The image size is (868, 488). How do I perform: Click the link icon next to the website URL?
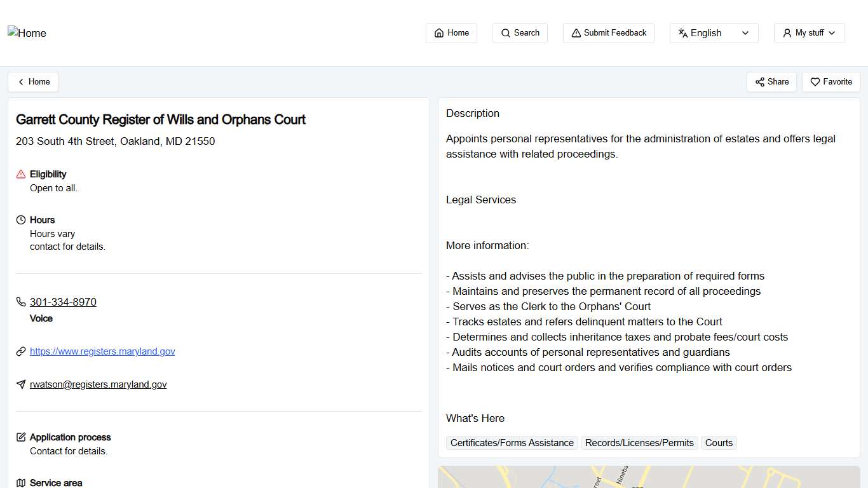coord(21,351)
